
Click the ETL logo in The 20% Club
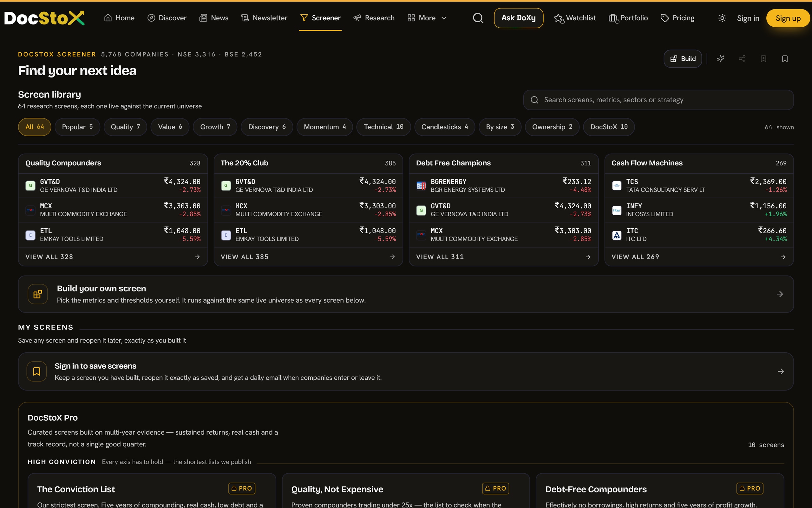coord(226,235)
